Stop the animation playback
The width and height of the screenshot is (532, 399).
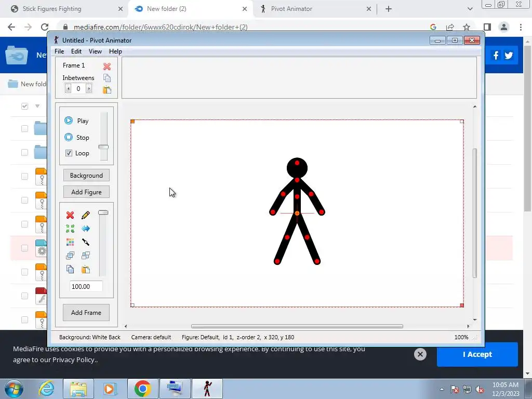(77, 137)
